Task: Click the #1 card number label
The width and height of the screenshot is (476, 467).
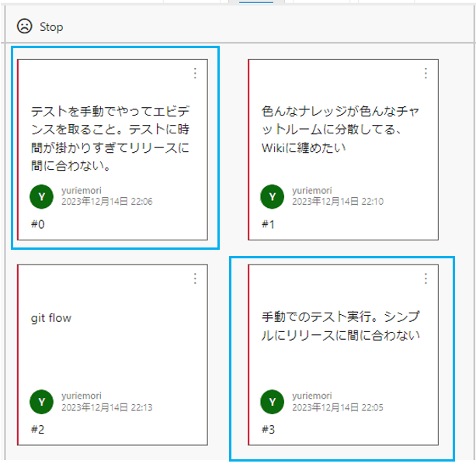Action: (268, 224)
